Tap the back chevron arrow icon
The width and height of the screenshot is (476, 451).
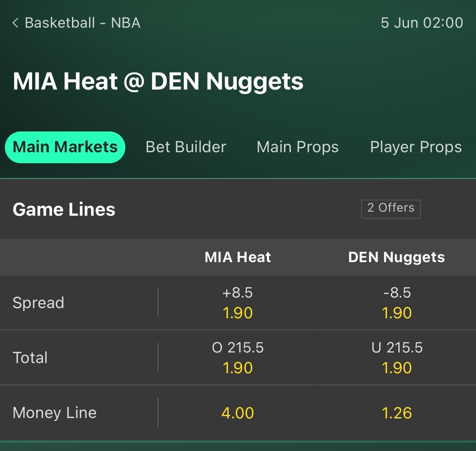point(15,23)
